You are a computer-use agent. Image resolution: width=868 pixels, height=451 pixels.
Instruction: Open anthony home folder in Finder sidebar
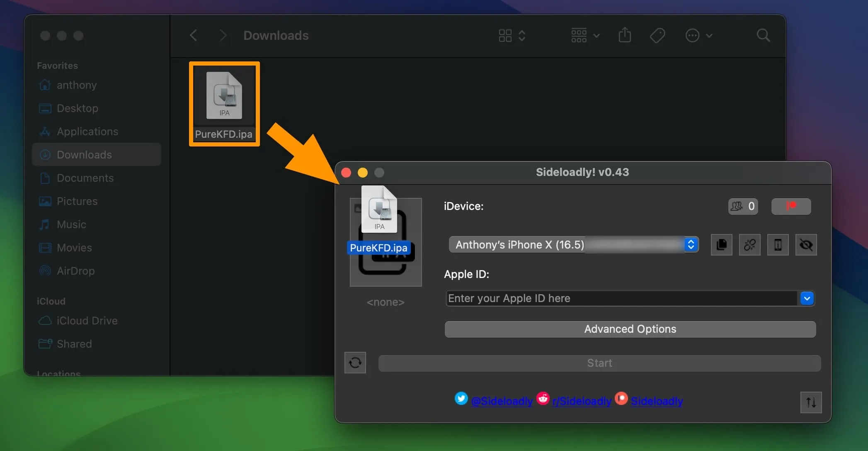coord(97,85)
